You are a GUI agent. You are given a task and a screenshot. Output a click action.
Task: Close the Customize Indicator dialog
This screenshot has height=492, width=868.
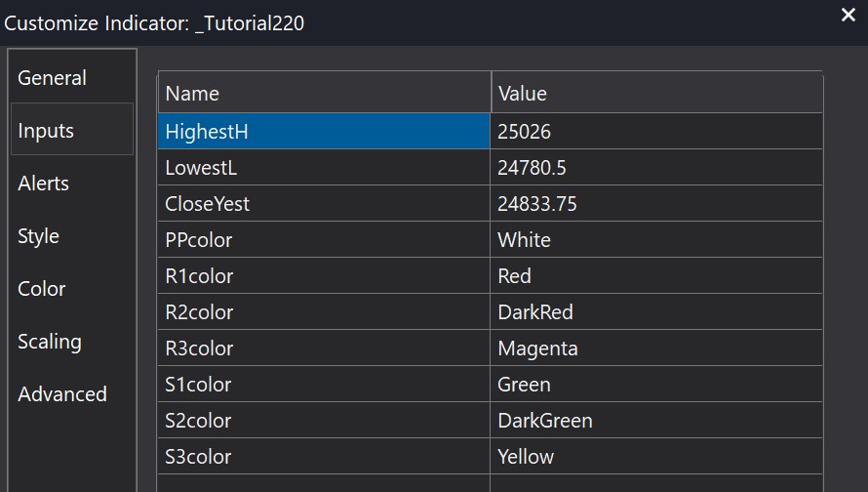point(848,15)
